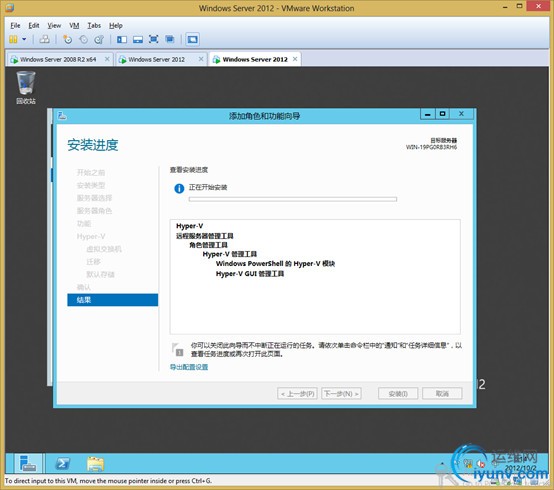The width and height of the screenshot is (554, 490).
Task: Click the Send Ctrl+Alt+Del toolbar icon
Action: click(x=45, y=39)
